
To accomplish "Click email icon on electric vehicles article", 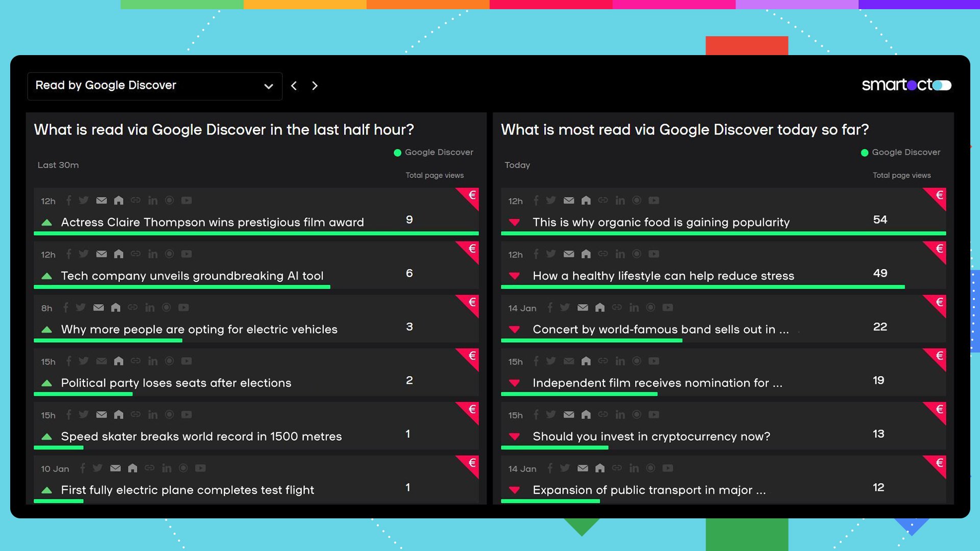I will click(x=99, y=308).
